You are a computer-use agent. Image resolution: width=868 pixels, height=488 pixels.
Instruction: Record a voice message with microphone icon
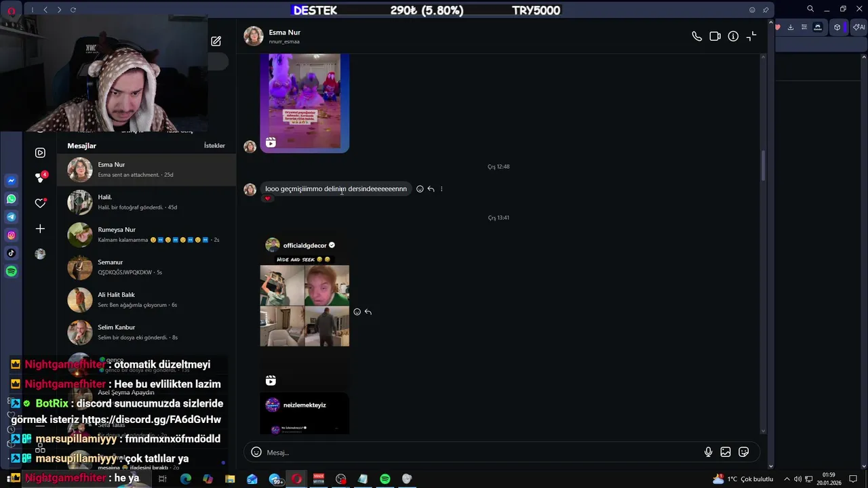[x=708, y=452]
